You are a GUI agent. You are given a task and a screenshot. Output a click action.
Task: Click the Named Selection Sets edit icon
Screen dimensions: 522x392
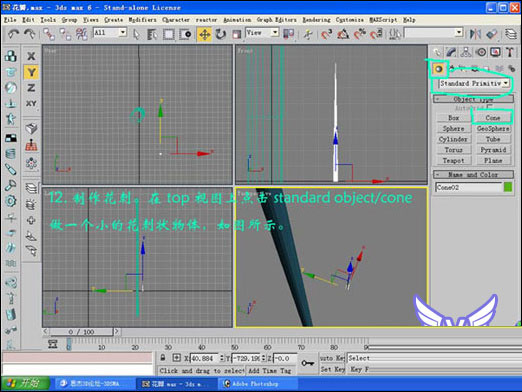point(395,34)
